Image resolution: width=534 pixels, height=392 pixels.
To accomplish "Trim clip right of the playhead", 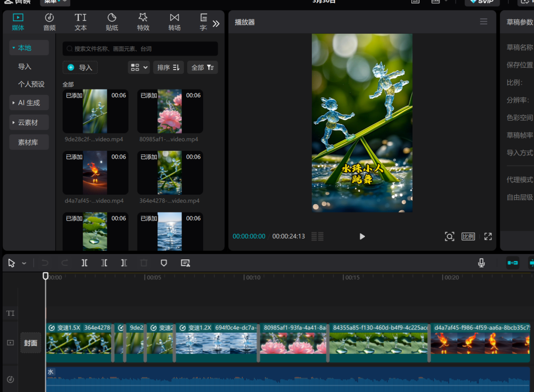I will click(x=124, y=263).
